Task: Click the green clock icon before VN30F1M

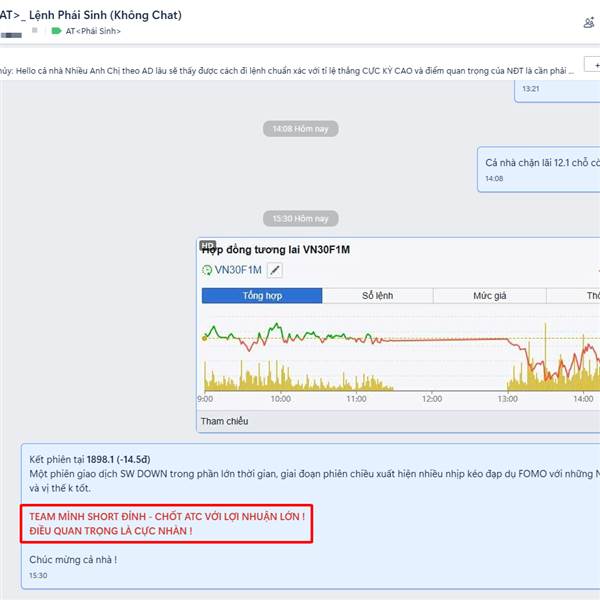Action: click(207, 270)
